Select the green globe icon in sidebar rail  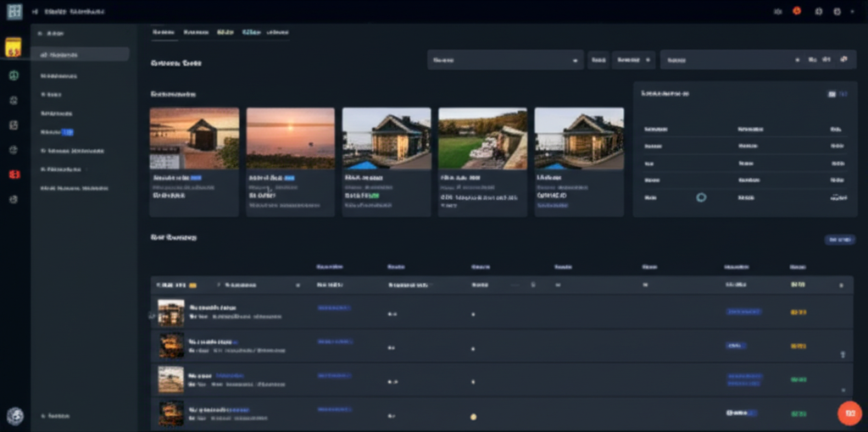(14, 75)
